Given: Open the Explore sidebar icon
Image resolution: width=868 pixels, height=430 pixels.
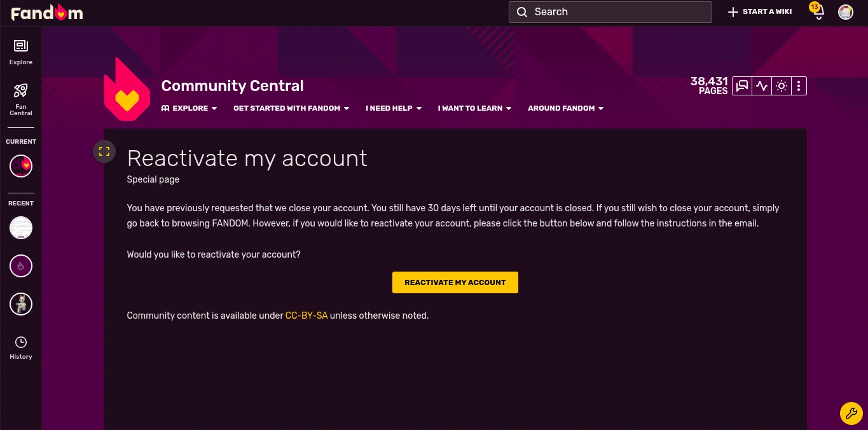Looking at the screenshot, I should point(21,51).
